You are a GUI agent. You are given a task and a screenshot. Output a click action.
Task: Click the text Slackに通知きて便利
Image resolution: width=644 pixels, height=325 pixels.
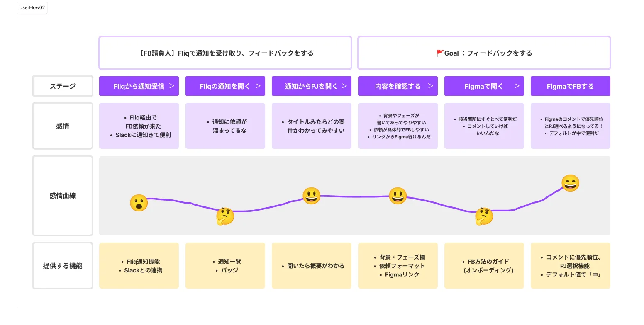(x=143, y=135)
